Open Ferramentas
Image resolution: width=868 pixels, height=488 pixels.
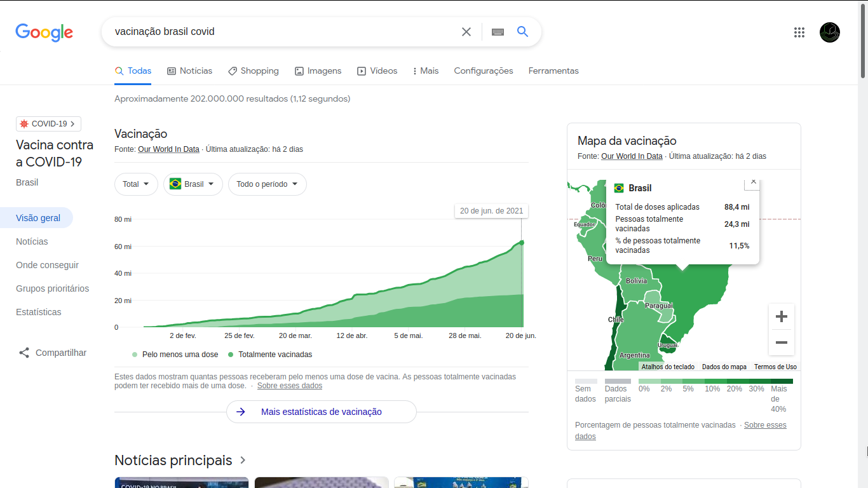(x=553, y=71)
